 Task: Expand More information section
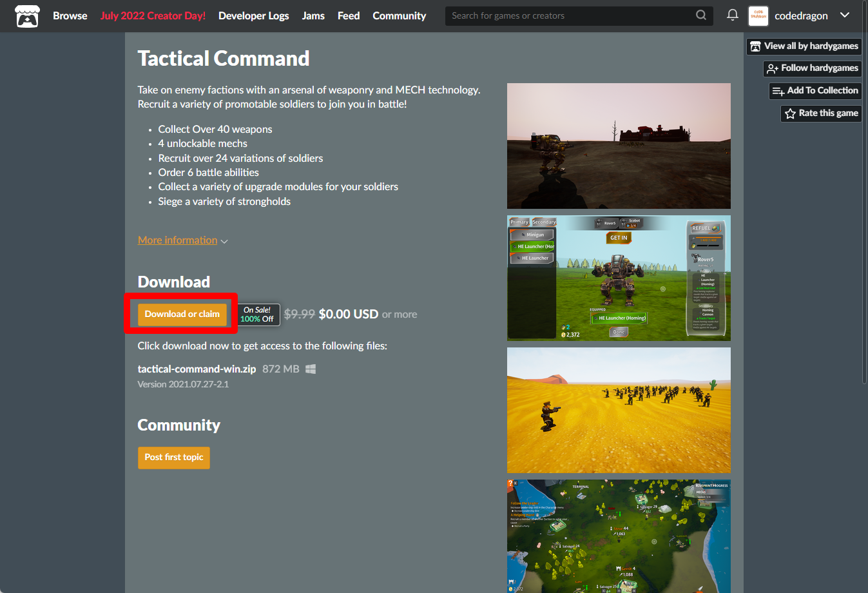pyautogui.click(x=183, y=240)
